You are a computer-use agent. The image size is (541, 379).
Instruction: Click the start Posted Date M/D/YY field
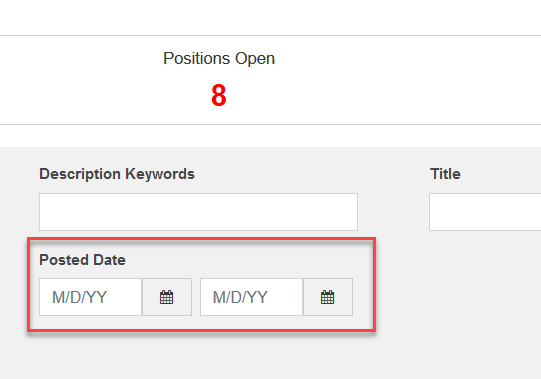90,297
